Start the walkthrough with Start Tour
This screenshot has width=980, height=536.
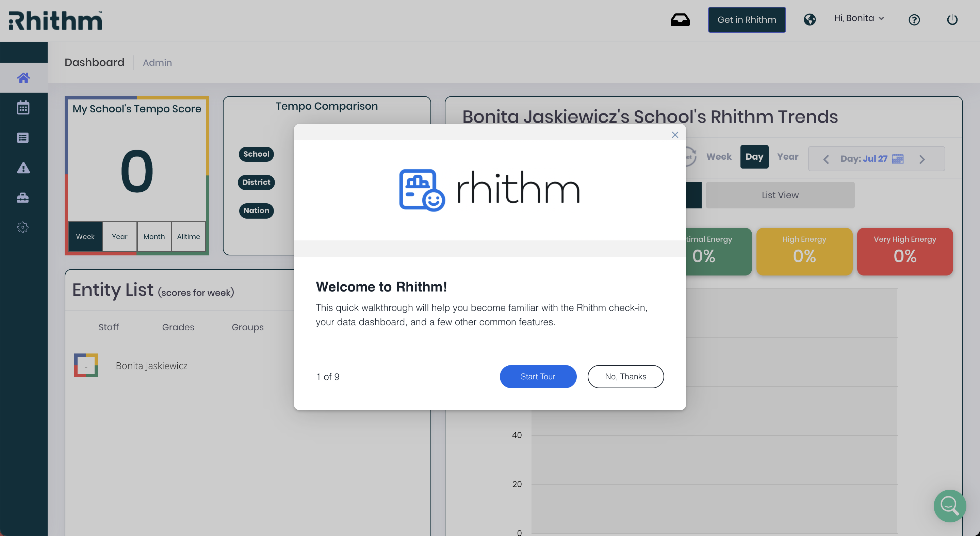538,377
